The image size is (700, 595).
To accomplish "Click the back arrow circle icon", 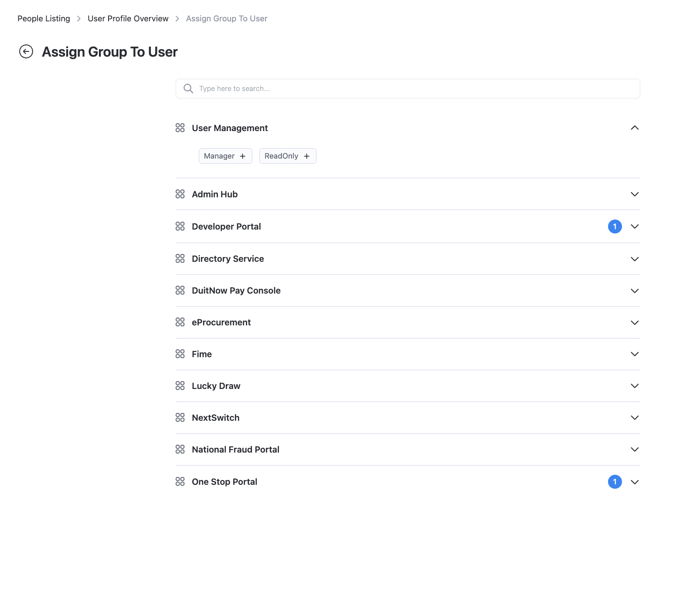I will coord(26,51).
